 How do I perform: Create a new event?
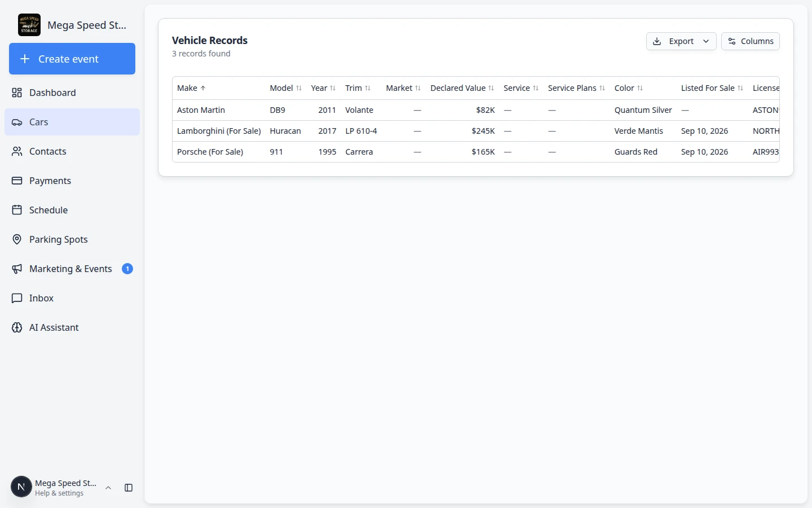coord(72,59)
